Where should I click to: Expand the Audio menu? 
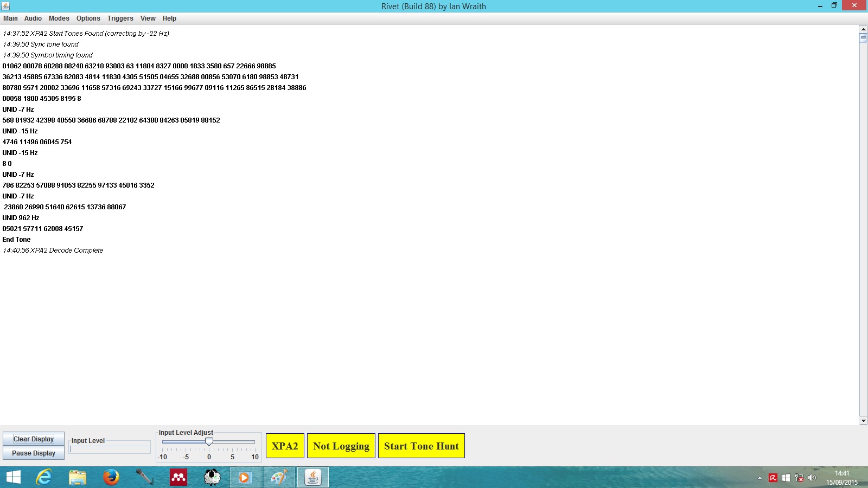click(33, 18)
